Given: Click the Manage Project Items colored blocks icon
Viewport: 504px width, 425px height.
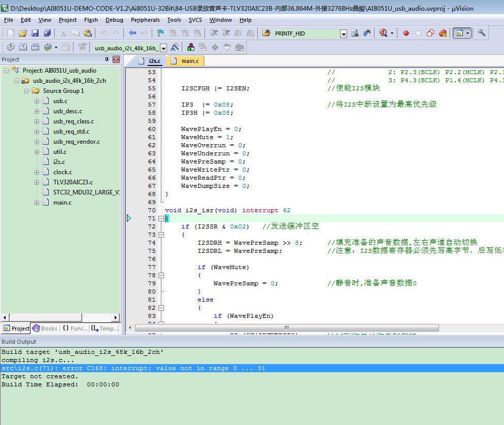Looking at the screenshot, I should [x=191, y=47].
